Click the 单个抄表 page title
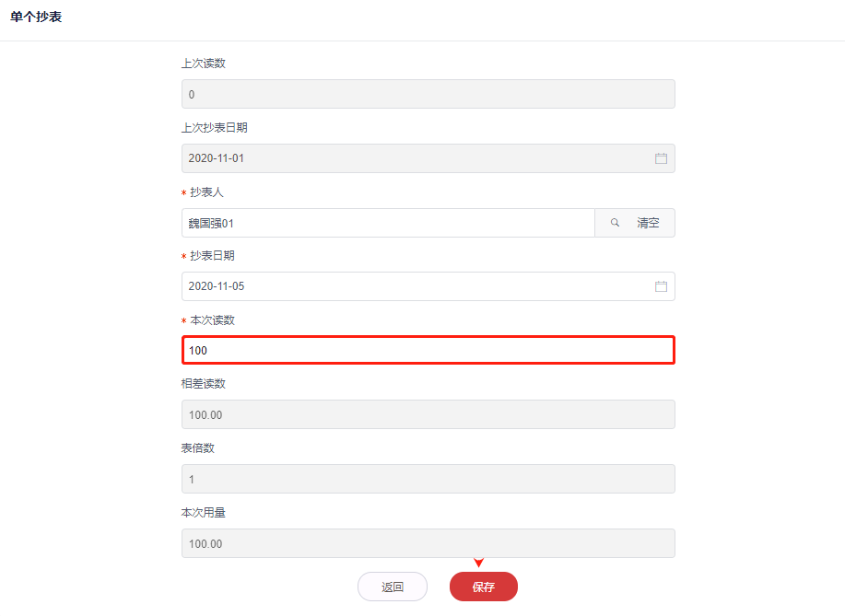Viewport: 845px width, 616px height. pos(36,17)
